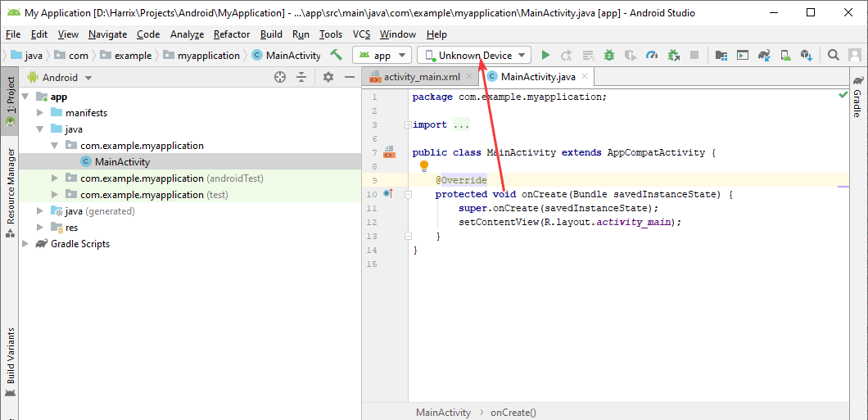Toggle the Gradle tool window panel
Viewport: 868px width, 420px height.
point(857,97)
